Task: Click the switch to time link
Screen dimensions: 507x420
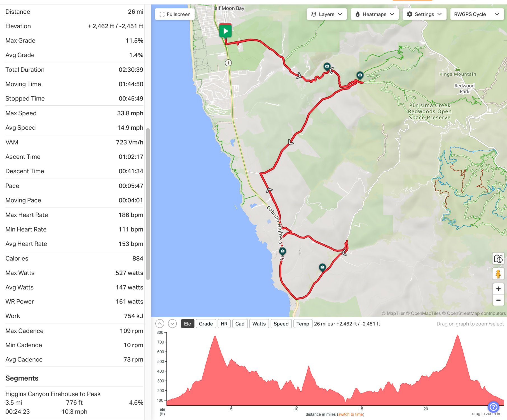Action: (x=351, y=414)
